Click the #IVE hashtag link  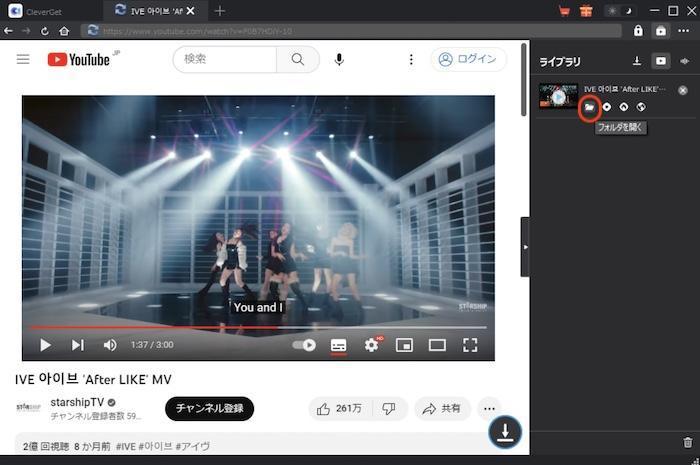tap(126, 446)
